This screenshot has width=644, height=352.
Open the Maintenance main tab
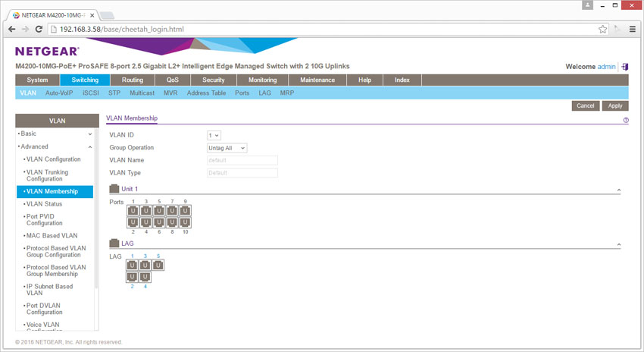(317, 80)
